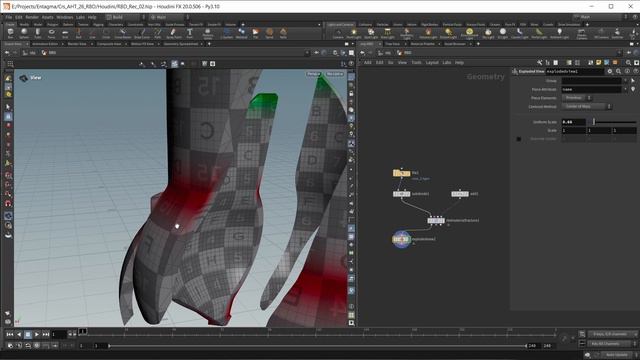Open network editor Add menu

tap(368, 62)
